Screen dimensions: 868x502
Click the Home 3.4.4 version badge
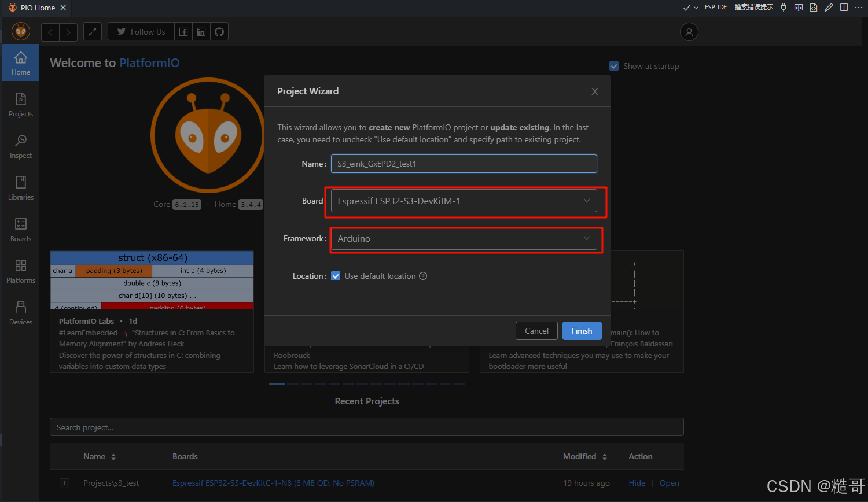(251, 205)
